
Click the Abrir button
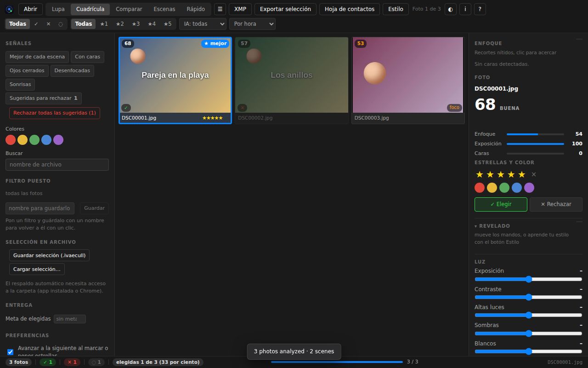(30, 9)
